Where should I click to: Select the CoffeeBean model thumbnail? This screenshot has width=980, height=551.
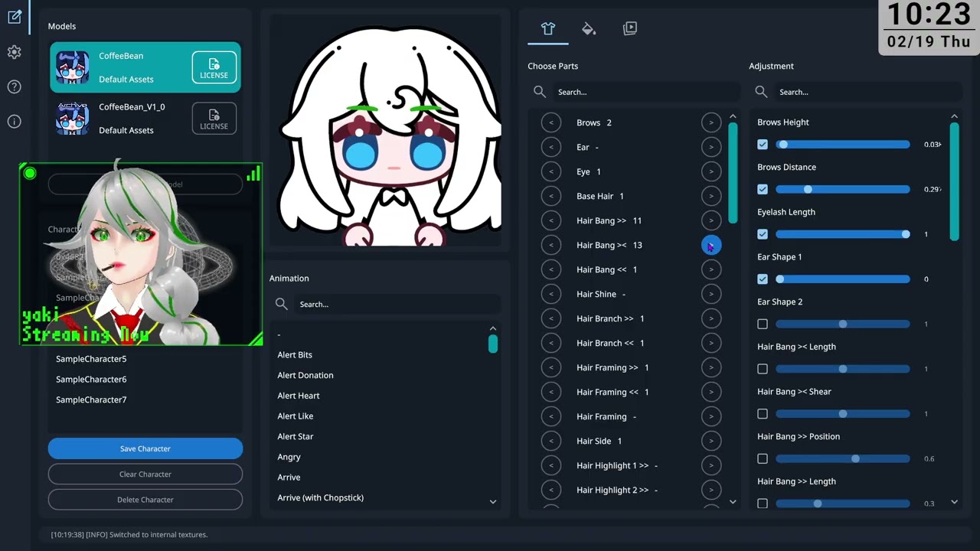click(x=73, y=67)
